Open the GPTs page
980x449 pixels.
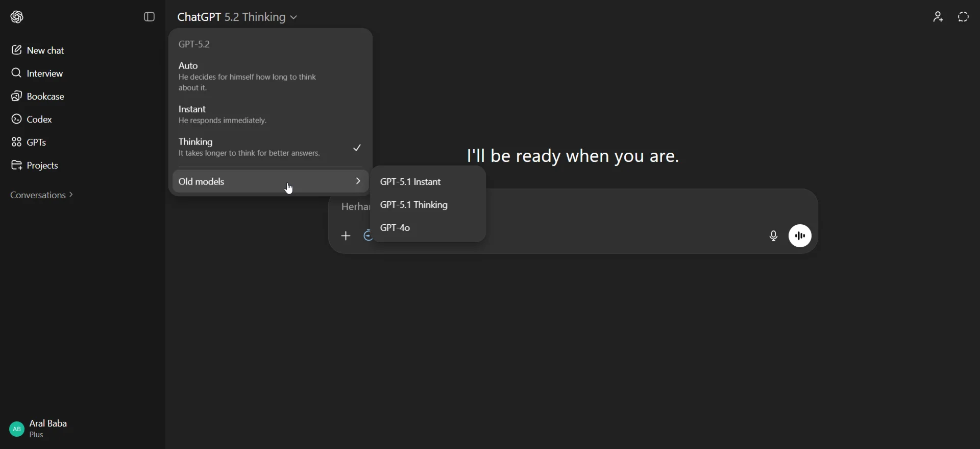click(29, 142)
